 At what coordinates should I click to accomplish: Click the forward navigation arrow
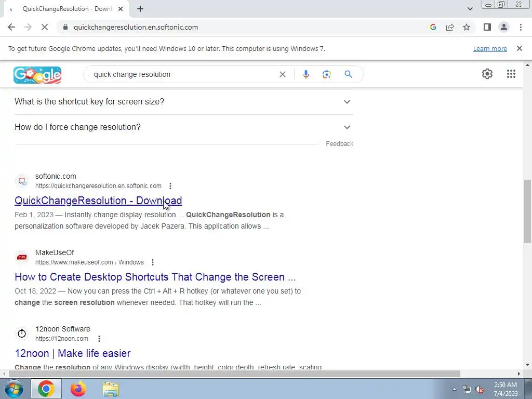pyautogui.click(x=28, y=27)
